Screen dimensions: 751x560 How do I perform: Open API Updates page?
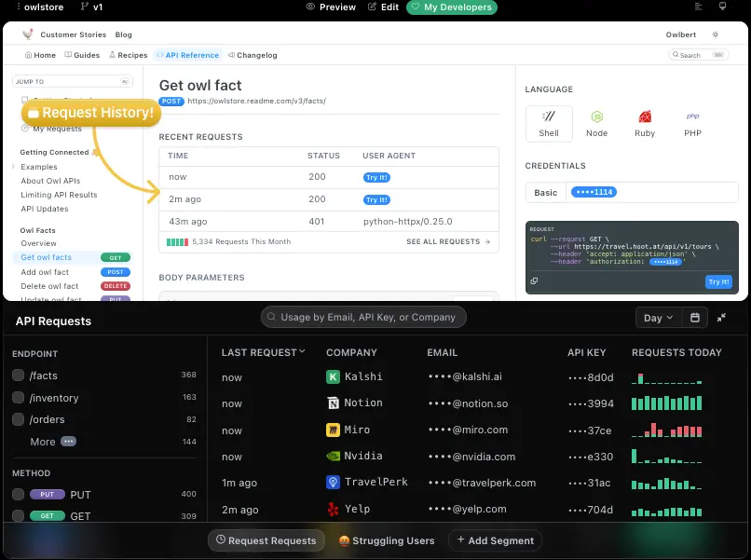[x=45, y=209]
